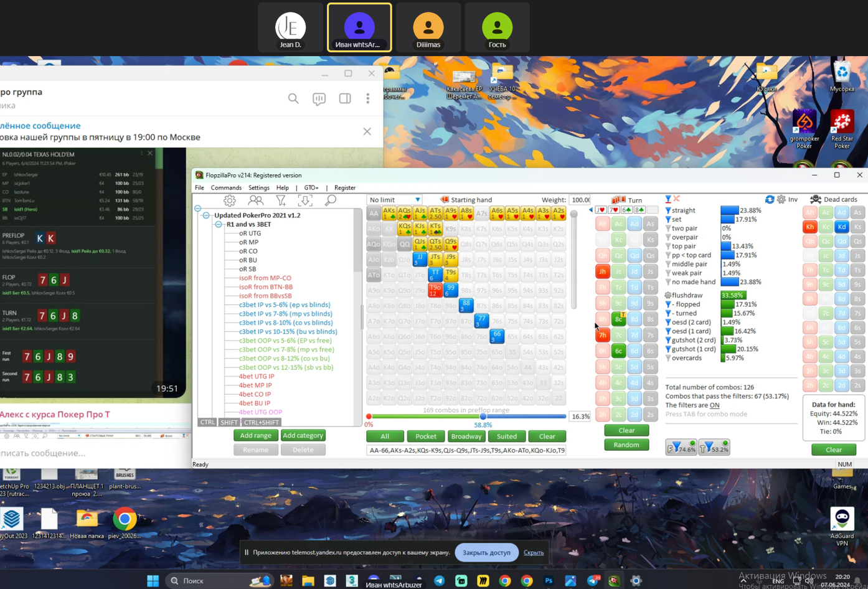Click the Add range button
868x589 pixels.
coord(255,435)
